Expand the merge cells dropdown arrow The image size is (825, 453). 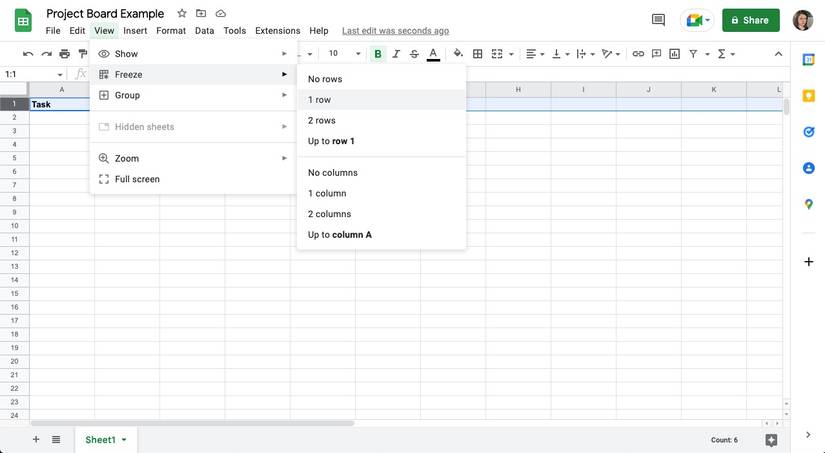click(x=511, y=54)
